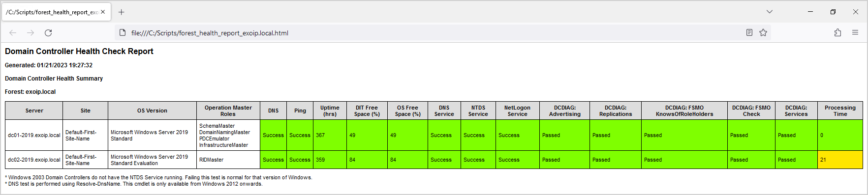Toggle Reader View icon in address bar
The width and height of the screenshot is (868, 195).
(x=749, y=32)
